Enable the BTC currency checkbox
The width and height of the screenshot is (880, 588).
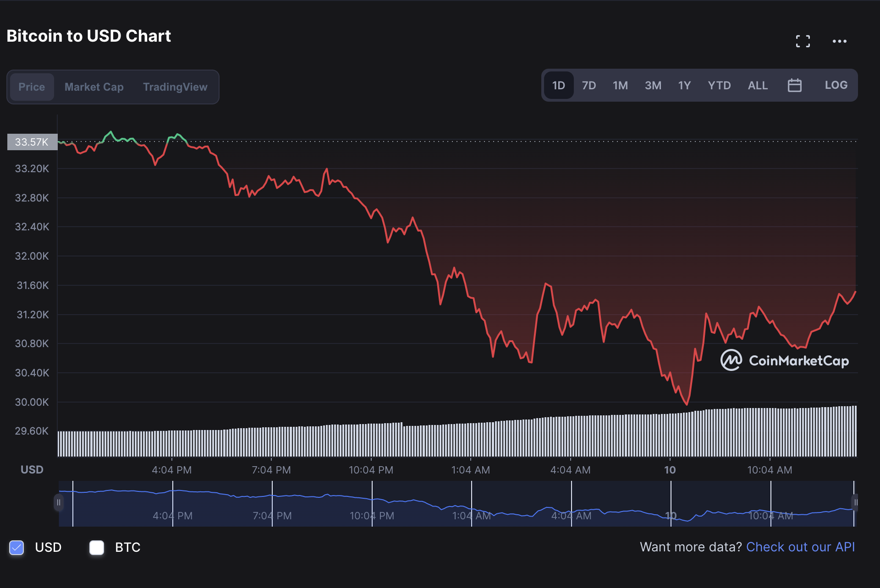tap(97, 547)
